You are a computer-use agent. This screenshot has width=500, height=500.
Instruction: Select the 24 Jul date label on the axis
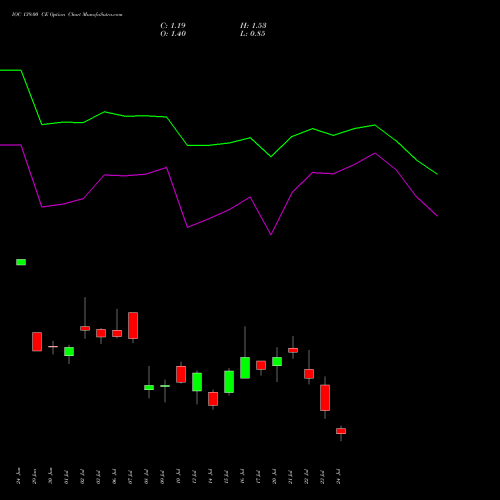click(338, 476)
